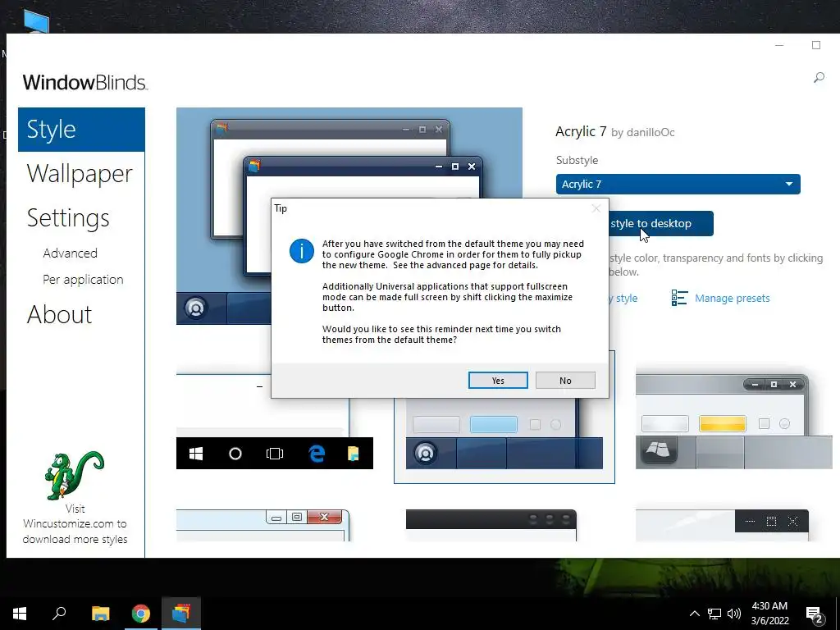Show hidden system tray icons
The image size is (840, 630).
coord(694,614)
